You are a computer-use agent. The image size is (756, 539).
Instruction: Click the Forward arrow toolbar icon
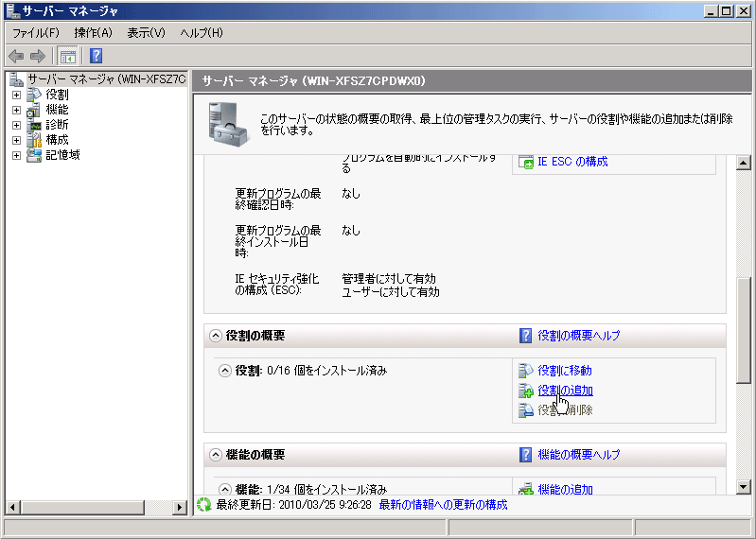click(38, 56)
